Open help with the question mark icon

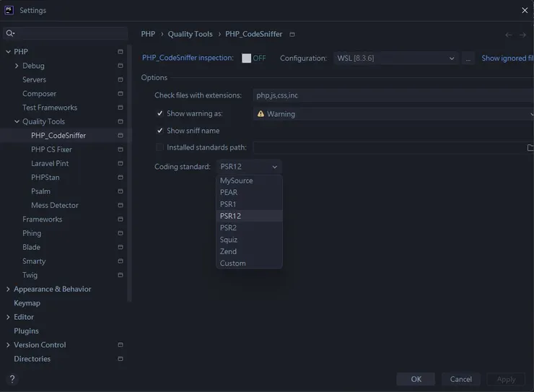point(12,379)
